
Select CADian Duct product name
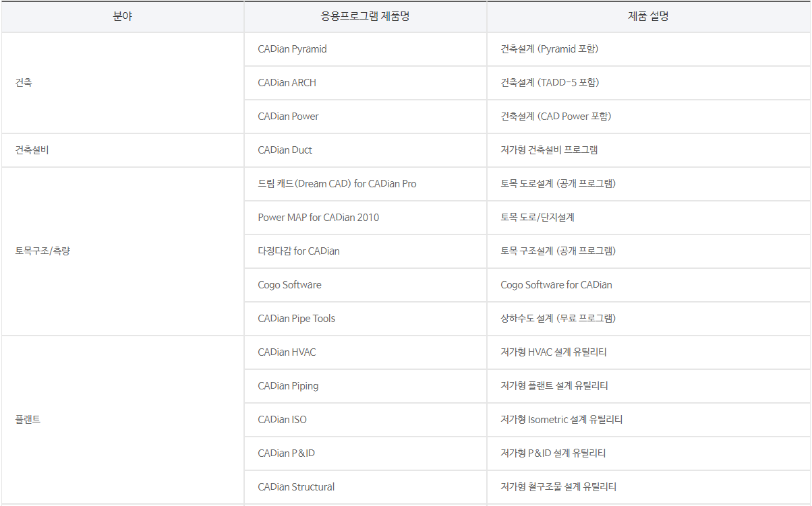tap(285, 150)
